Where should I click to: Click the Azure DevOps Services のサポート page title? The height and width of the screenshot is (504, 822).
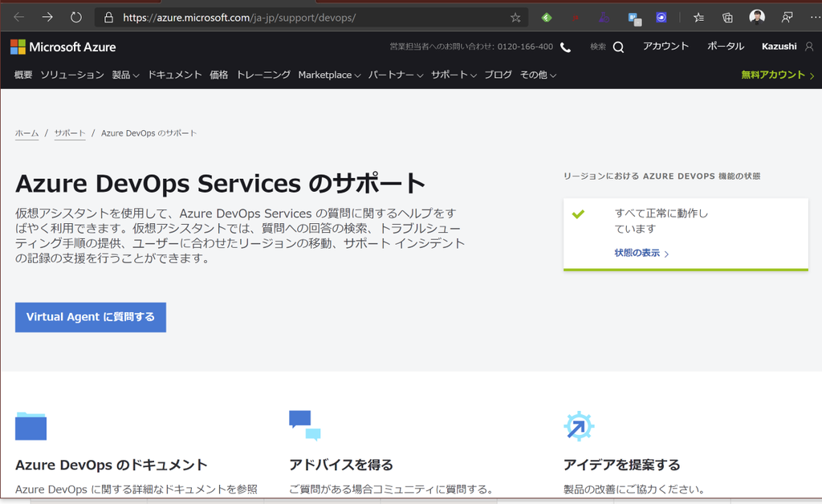220,184
